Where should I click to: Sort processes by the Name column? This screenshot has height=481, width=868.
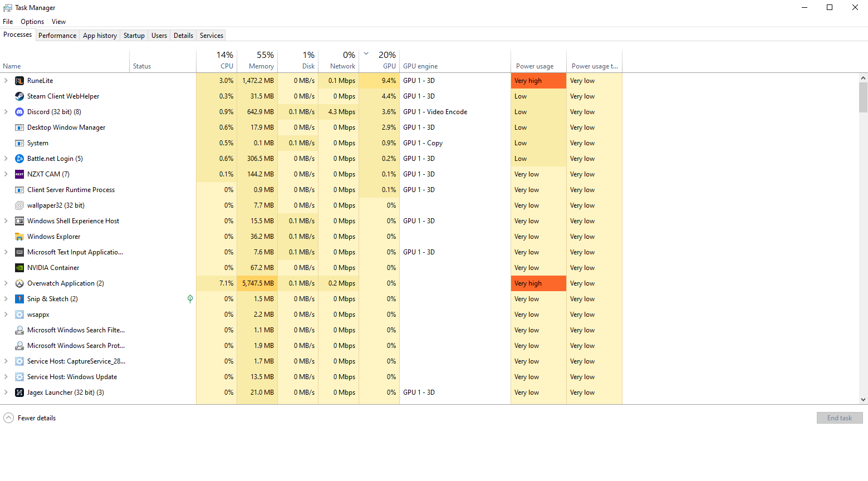click(65, 61)
